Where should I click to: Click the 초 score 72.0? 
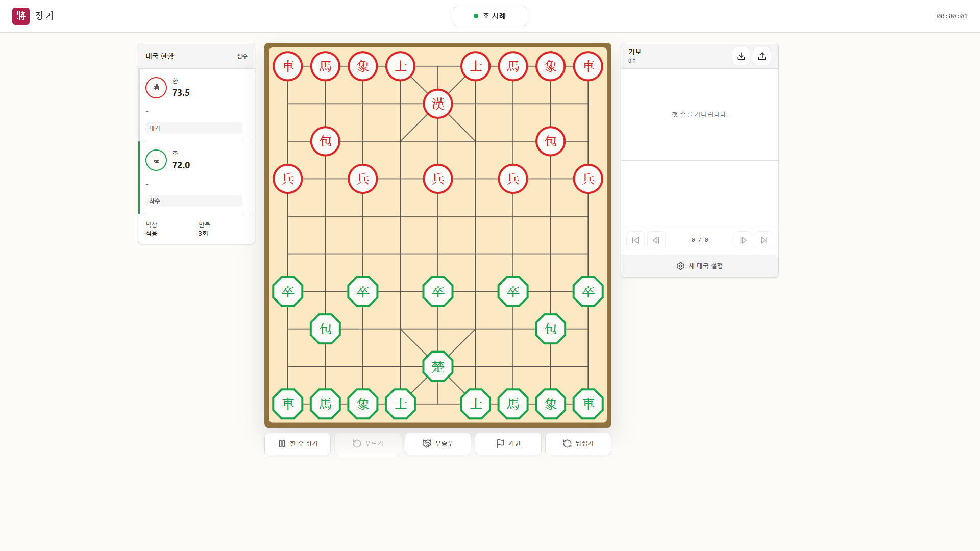181,165
